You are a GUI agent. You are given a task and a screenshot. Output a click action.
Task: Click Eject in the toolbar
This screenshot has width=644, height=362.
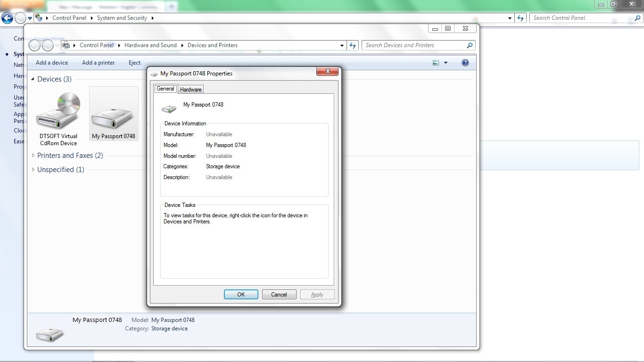pyautogui.click(x=135, y=63)
